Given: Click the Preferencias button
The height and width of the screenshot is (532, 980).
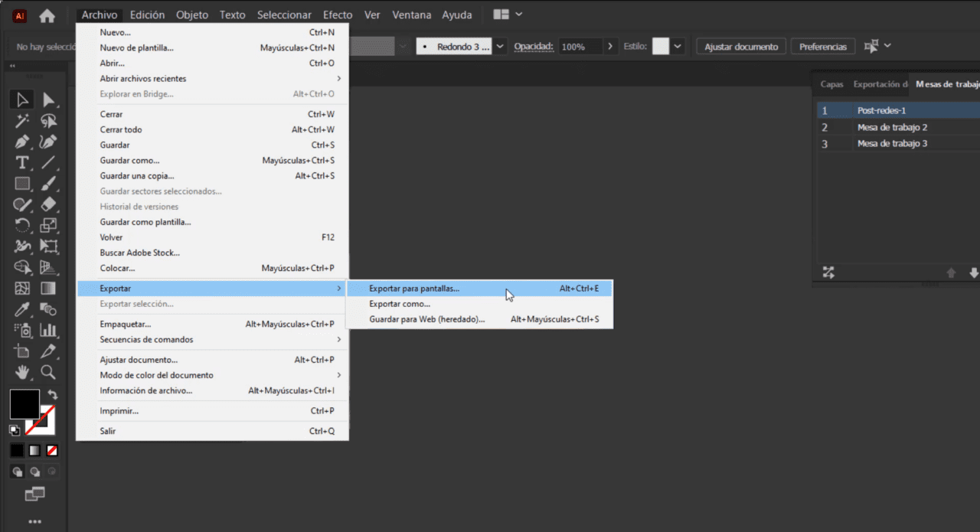Looking at the screenshot, I should tap(822, 46).
